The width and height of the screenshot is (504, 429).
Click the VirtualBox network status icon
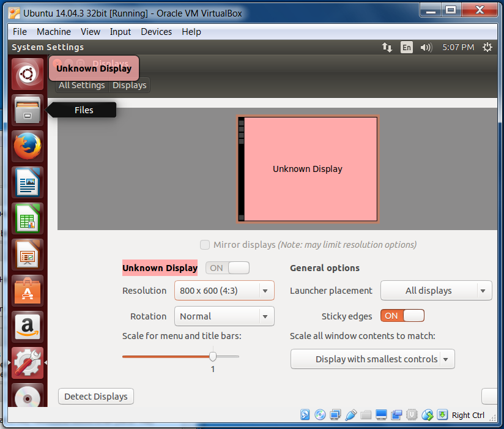tap(335, 414)
